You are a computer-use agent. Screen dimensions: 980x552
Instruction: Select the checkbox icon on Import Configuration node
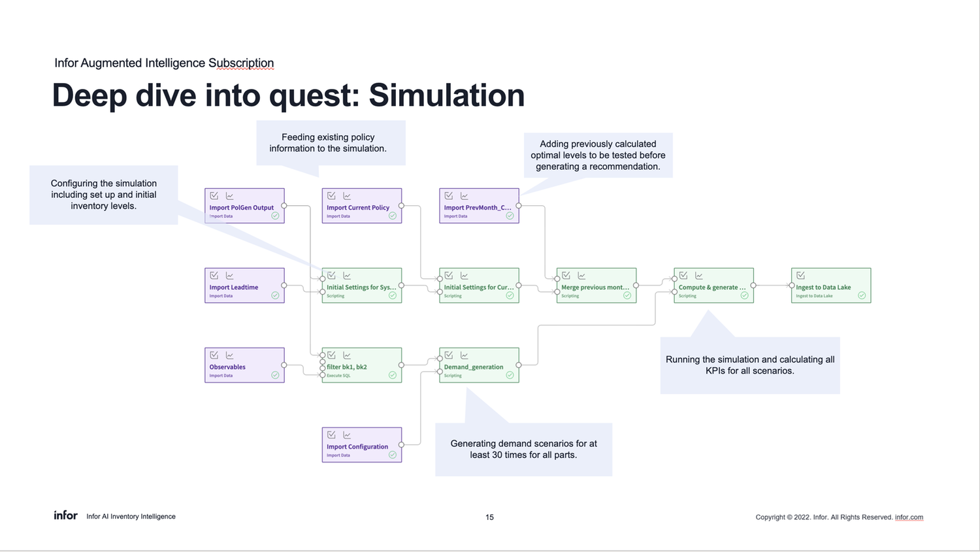(x=331, y=434)
